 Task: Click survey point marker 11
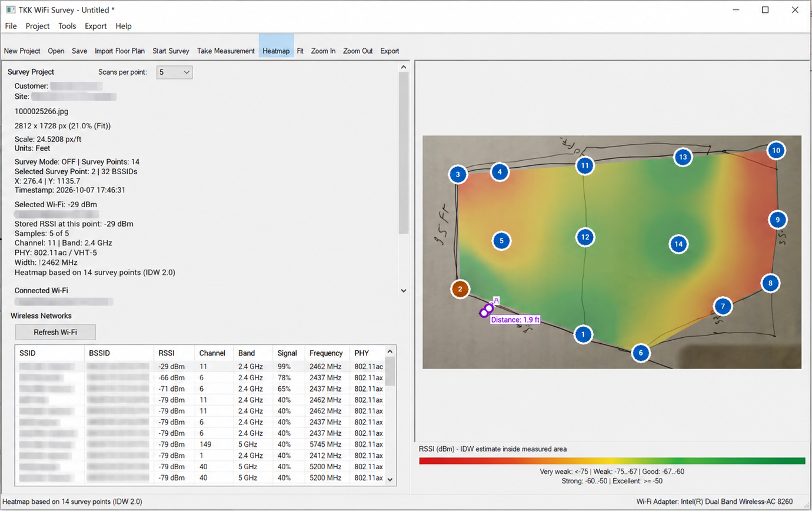584,166
